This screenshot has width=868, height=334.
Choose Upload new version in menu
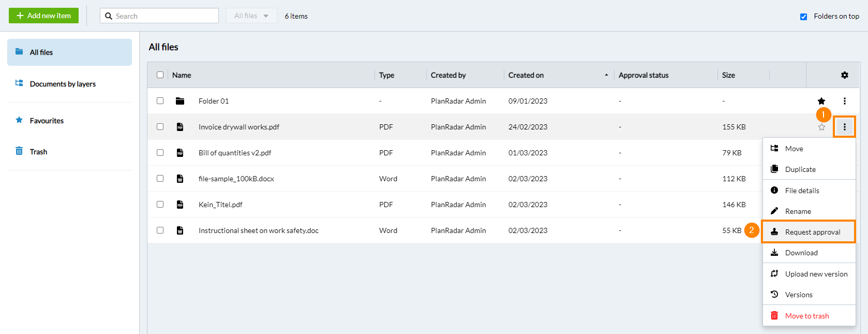(x=816, y=274)
